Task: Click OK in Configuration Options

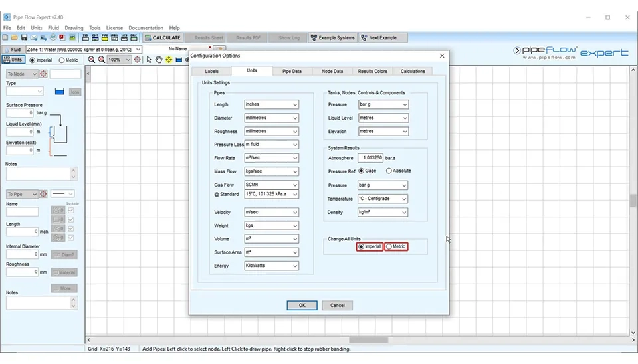Action: (x=302, y=305)
